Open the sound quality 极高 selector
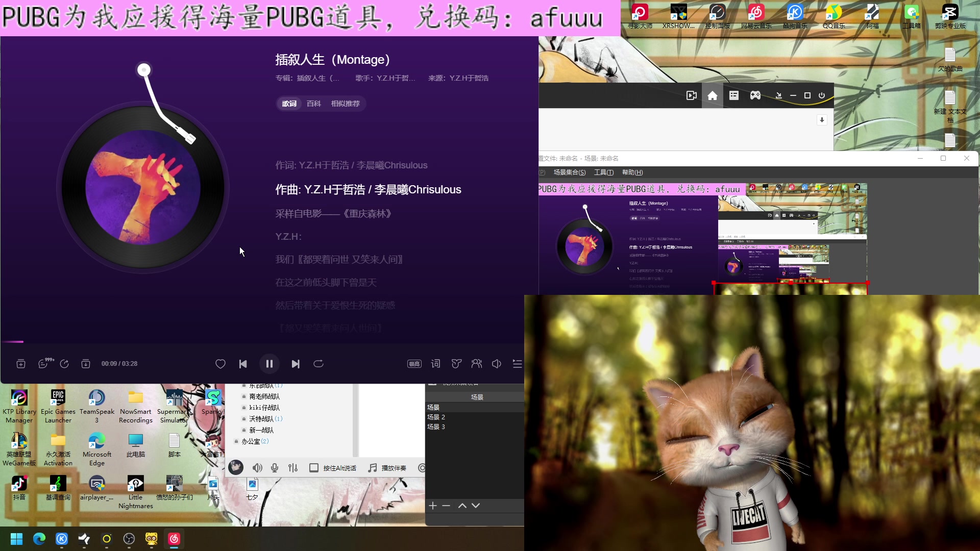The width and height of the screenshot is (980, 551). tap(414, 364)
